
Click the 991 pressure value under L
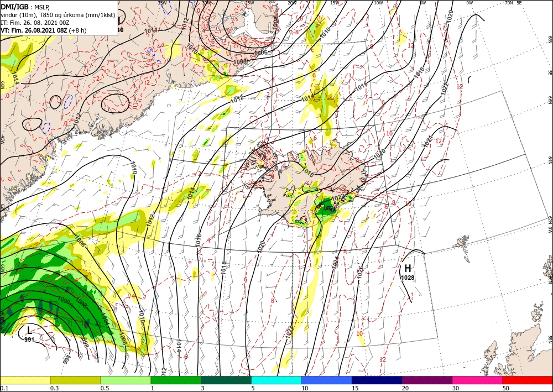[29, 340]
